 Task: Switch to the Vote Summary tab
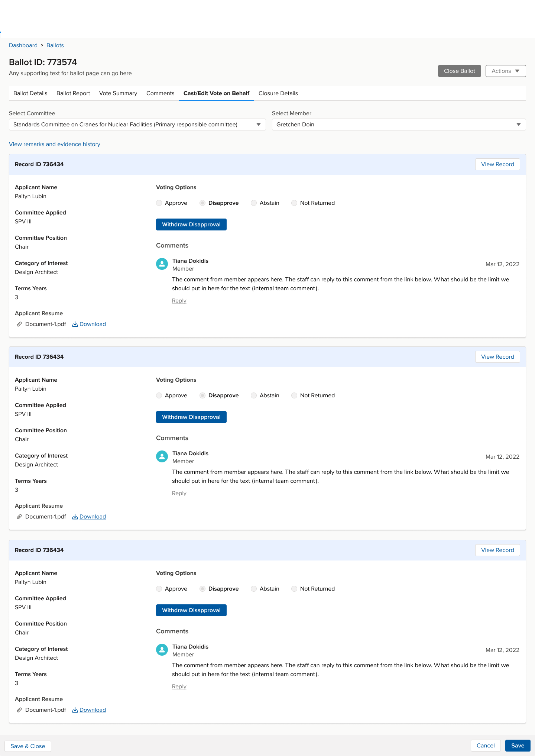click(x=118, y=93)
